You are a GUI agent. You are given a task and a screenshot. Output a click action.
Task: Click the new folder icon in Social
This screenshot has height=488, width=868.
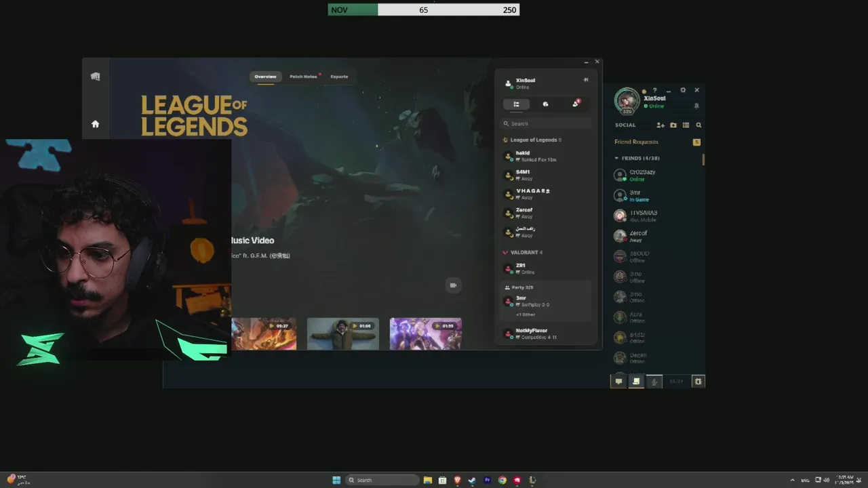pyautogui.click(x=673, y=125)
